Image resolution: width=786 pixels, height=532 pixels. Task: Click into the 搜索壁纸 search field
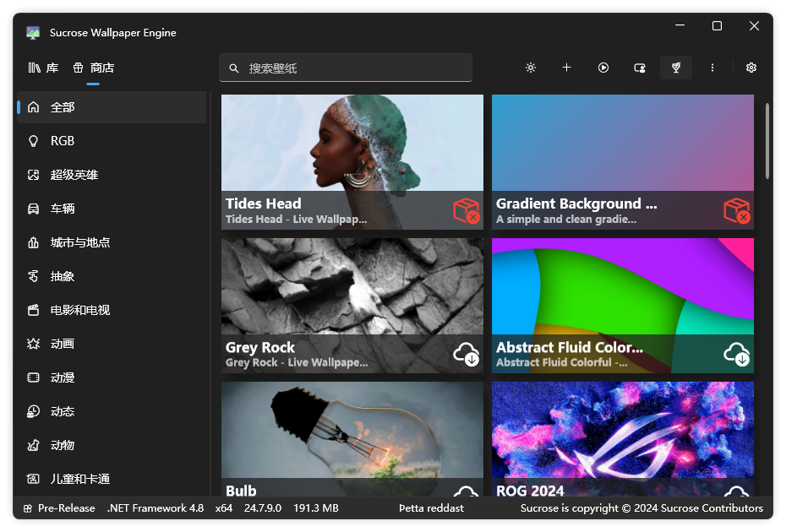click(x=346, y=68)
